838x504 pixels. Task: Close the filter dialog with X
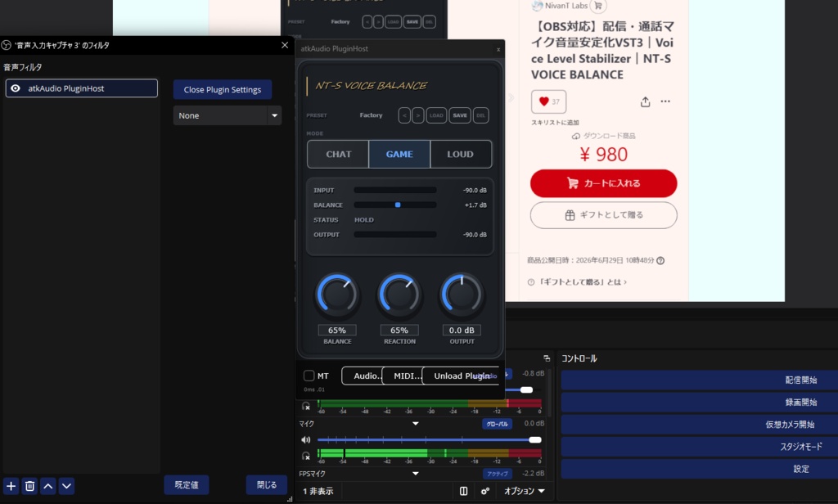285,45
